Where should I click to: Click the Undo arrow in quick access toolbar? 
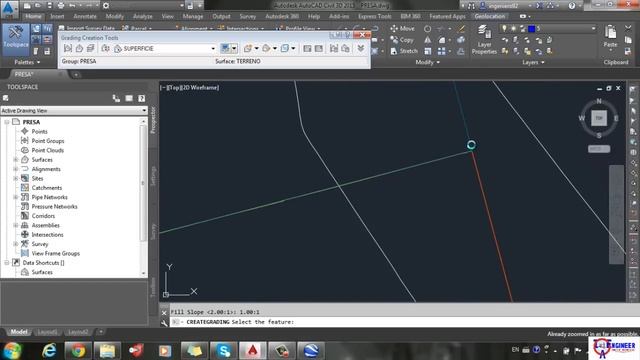(x=72, y=6)
